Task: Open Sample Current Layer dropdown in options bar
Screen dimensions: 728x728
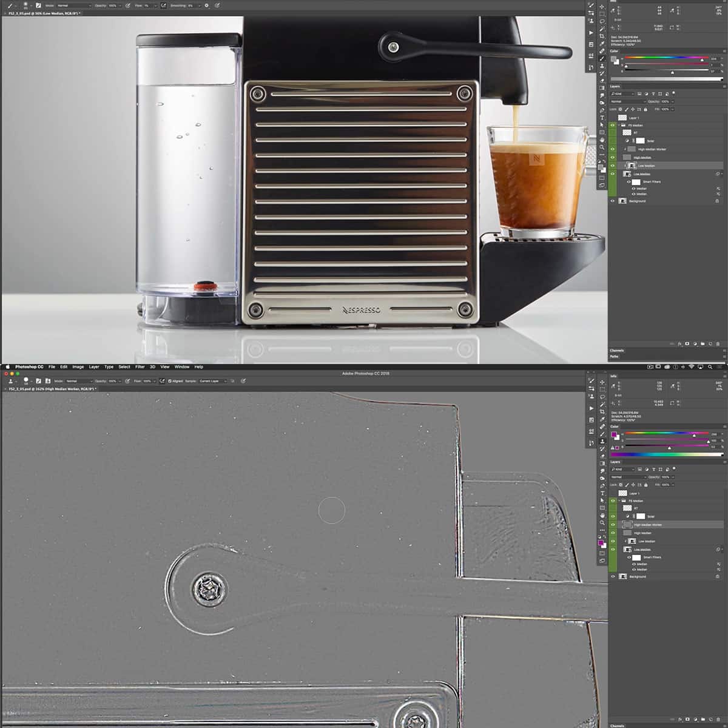Action: click(x=213, y=381)
